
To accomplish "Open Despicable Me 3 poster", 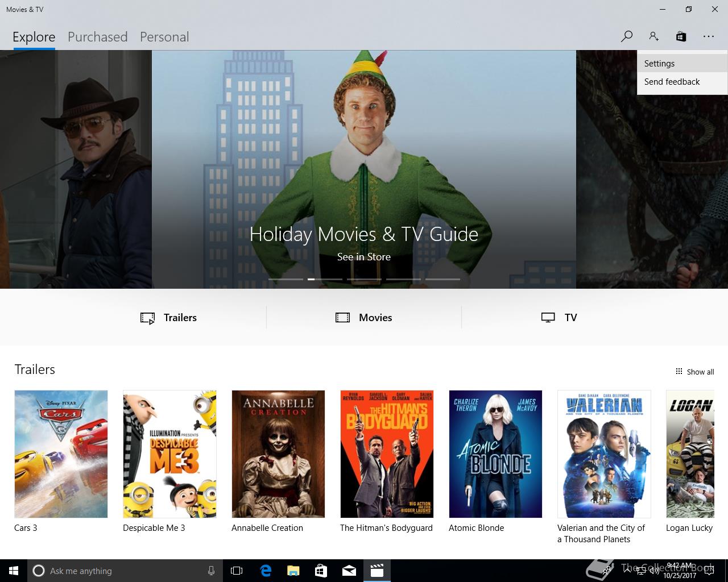I will (x=169, y=454).
